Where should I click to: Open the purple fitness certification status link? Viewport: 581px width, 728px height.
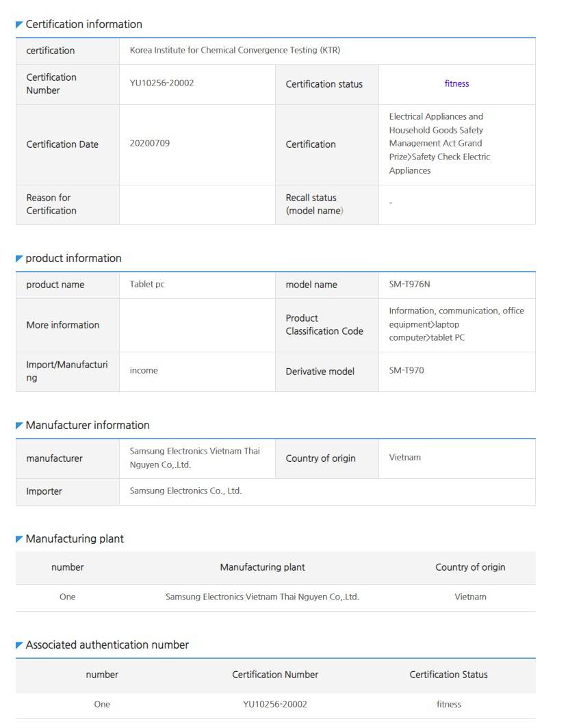(x=456, y=83)
